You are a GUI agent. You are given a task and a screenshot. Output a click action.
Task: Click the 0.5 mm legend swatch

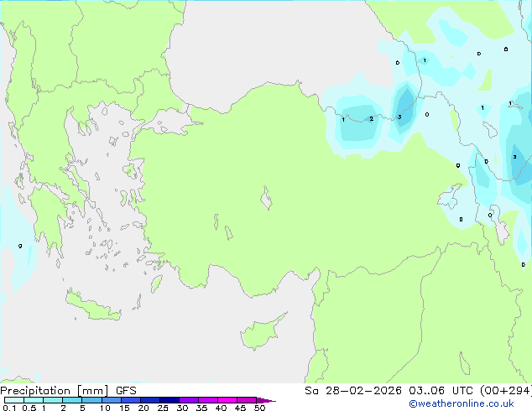(x=34, y=400)
